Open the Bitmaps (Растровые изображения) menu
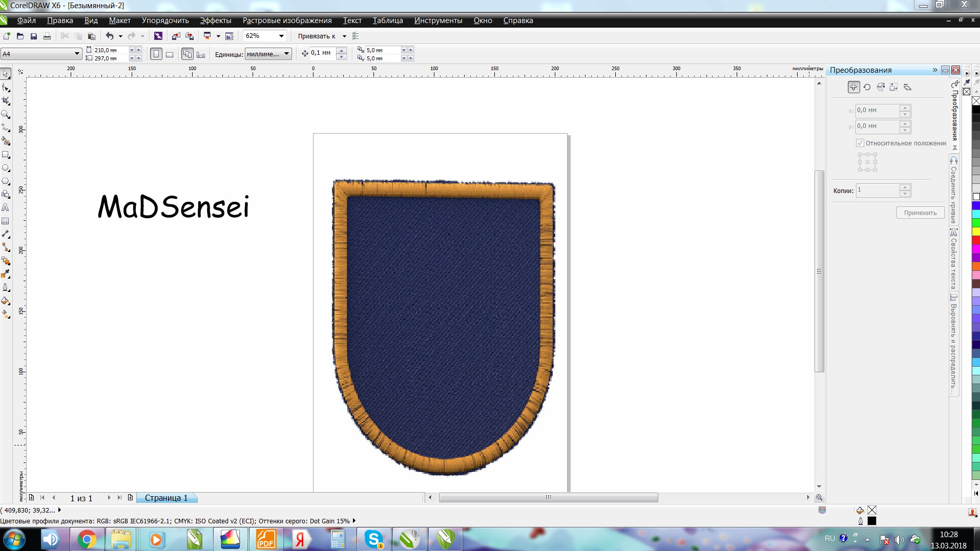This screenshot has width=980, height=551. pyautogui.click(x=287, y=20)
